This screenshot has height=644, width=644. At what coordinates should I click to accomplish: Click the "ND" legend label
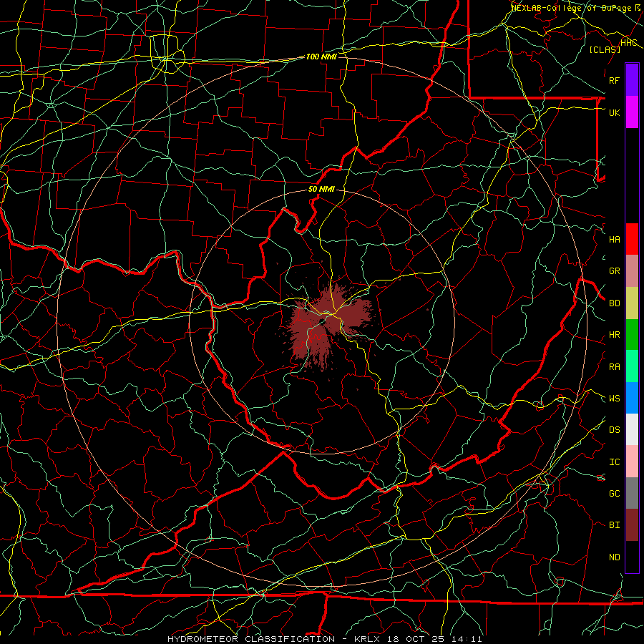(614, 557)
